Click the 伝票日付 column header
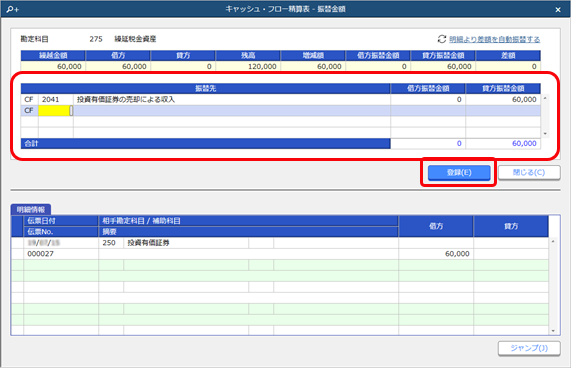The height and width of the screenshot is (368, 571). [61, 221]
